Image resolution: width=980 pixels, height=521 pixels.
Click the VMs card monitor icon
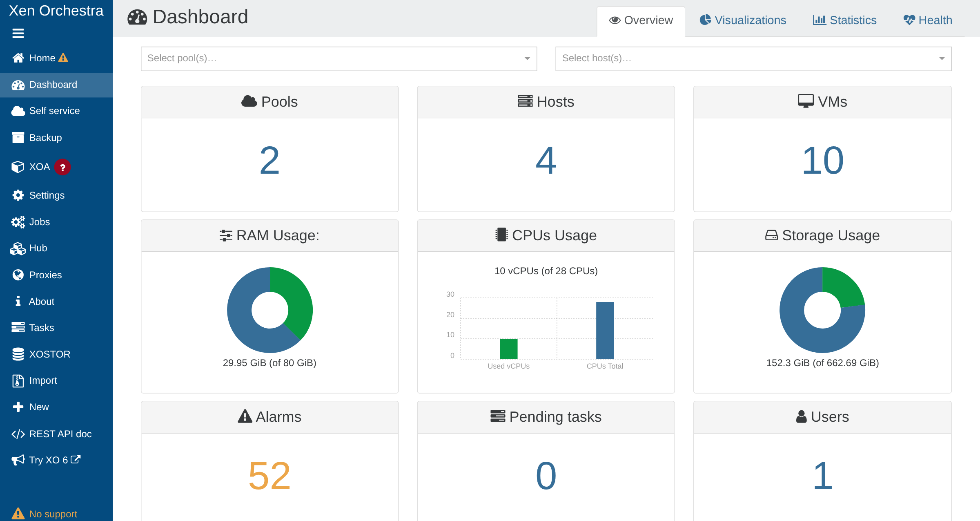[x=806, y=101]
